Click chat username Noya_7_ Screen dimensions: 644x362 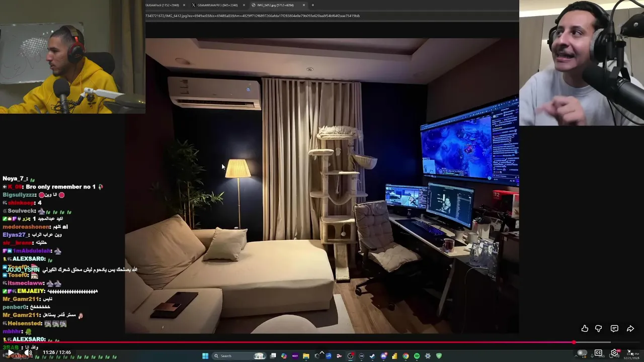coord(15,178)
